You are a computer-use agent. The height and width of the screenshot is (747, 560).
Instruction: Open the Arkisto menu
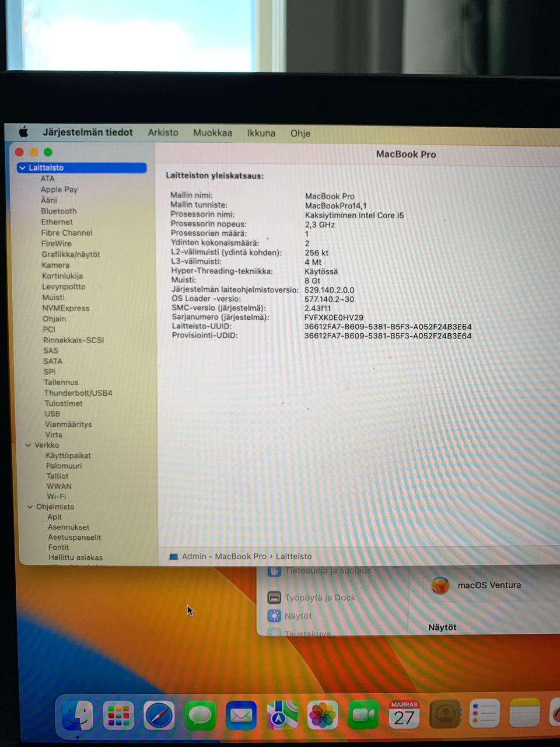click(163, 132)
